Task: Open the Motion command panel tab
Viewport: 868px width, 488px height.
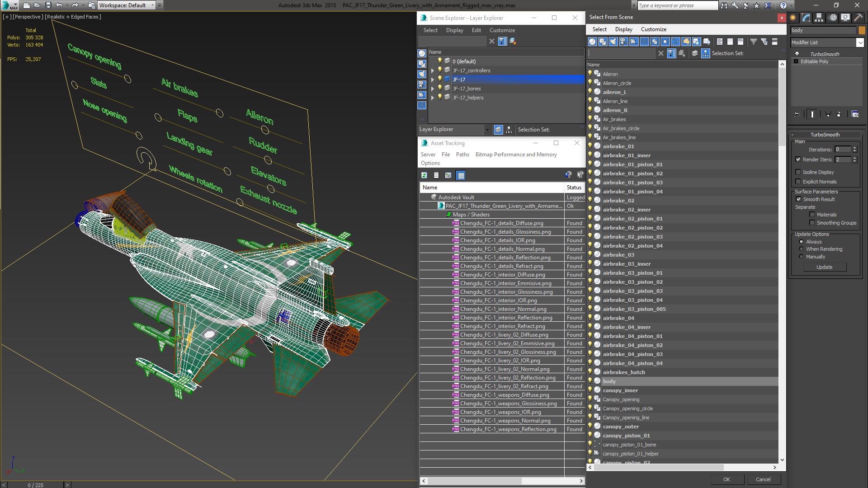Action: [x=833, y=18]
